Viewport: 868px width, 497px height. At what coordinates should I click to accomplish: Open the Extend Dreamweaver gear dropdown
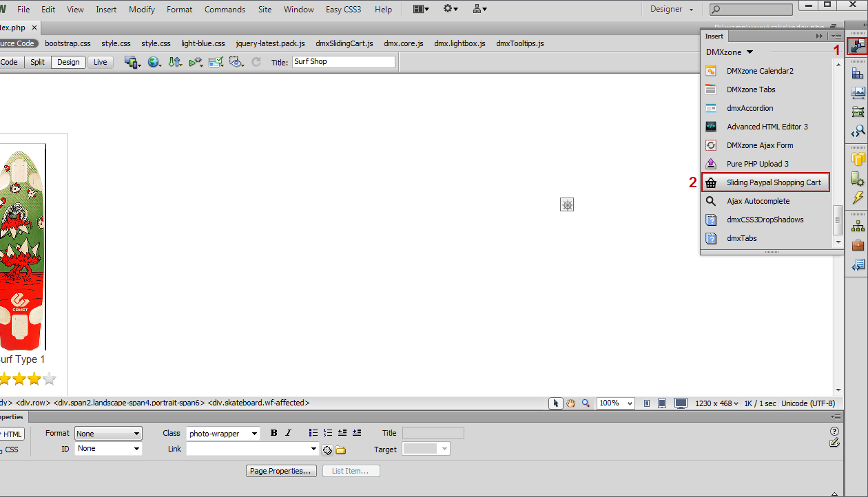pyautogui.click(x=451, y=10)
